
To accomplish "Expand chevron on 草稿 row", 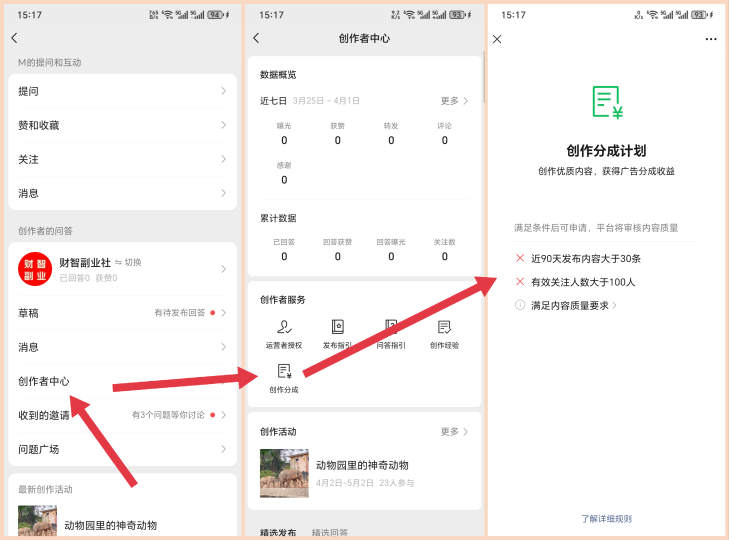I will coord(224,313).
